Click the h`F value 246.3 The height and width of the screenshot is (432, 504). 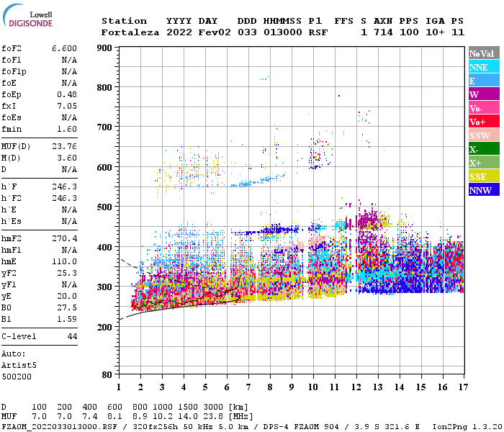click(64, 186)
